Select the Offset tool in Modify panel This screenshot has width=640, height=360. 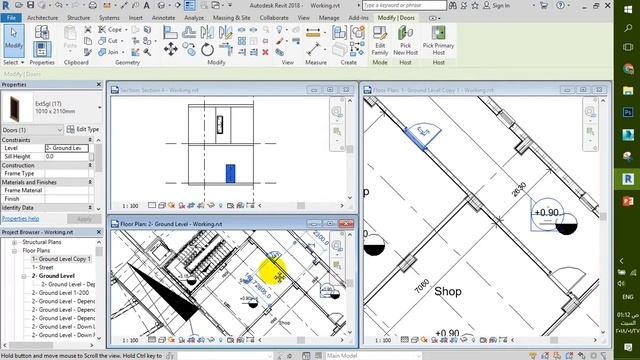tap(189, 32)
